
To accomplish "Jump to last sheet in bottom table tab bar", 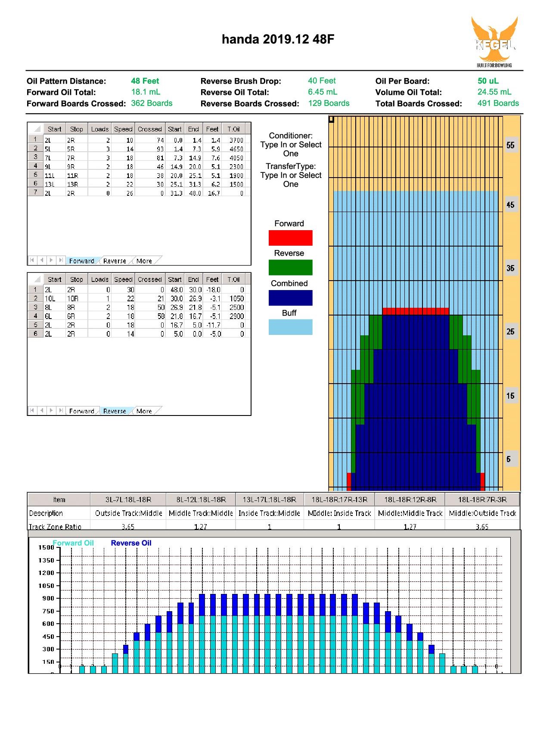I will pos(61,410).
